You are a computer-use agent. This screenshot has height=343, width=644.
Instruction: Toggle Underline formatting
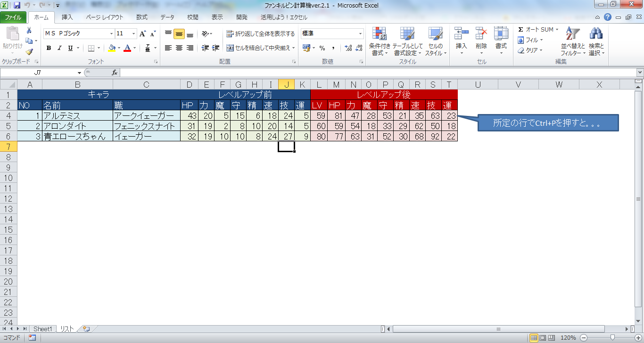pos(70,48)
